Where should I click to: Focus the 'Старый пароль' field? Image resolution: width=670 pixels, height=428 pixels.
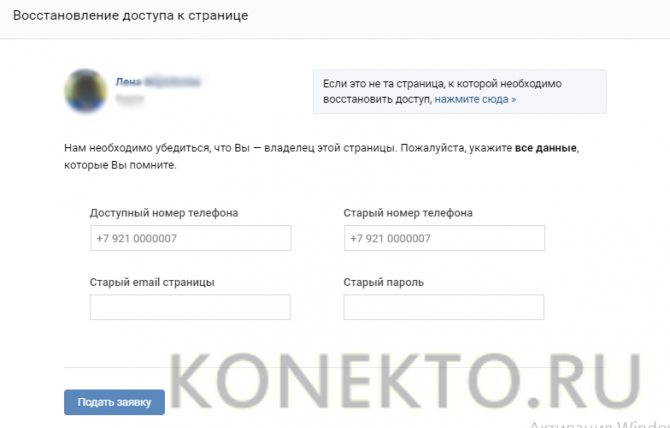pyautogui.click(x=444, y=307)
